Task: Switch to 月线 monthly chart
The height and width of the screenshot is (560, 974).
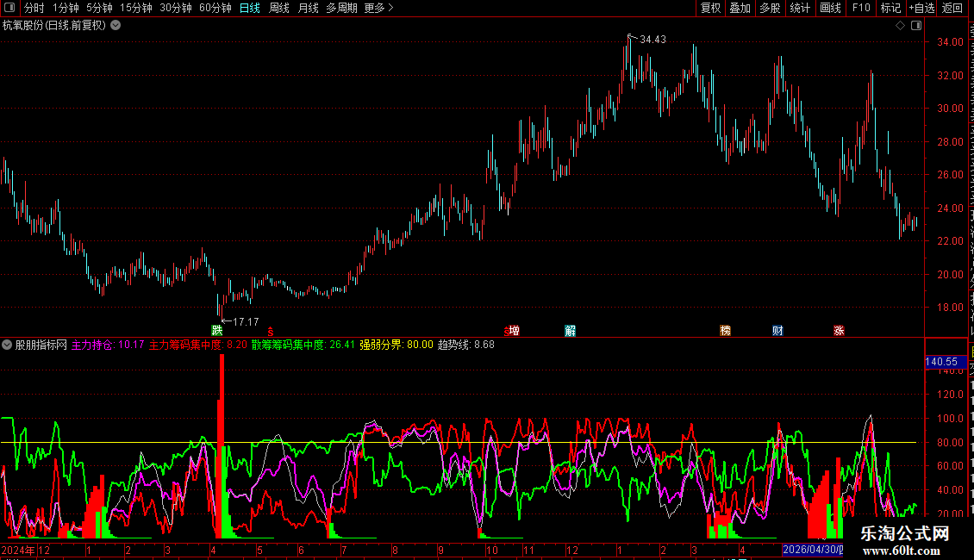Action: [x=308, y=8]
